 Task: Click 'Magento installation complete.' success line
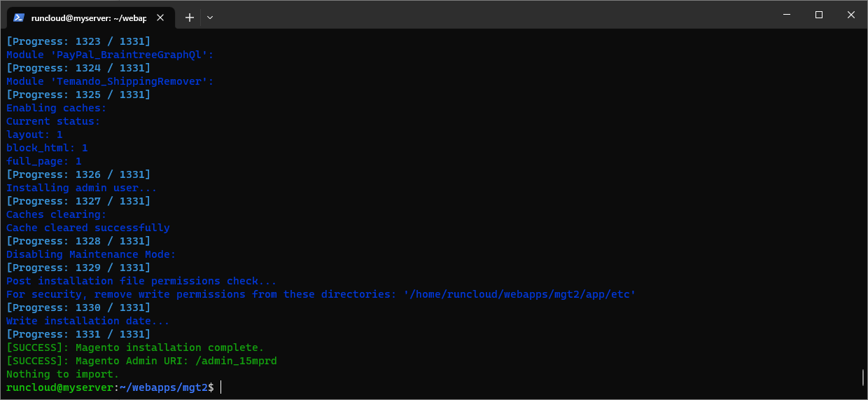[135, 347]
